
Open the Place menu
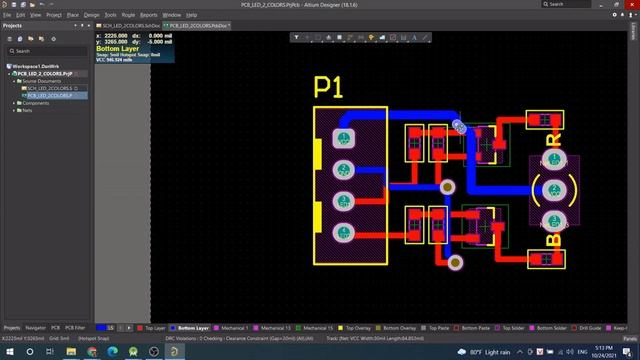click(x=73, y=15)
